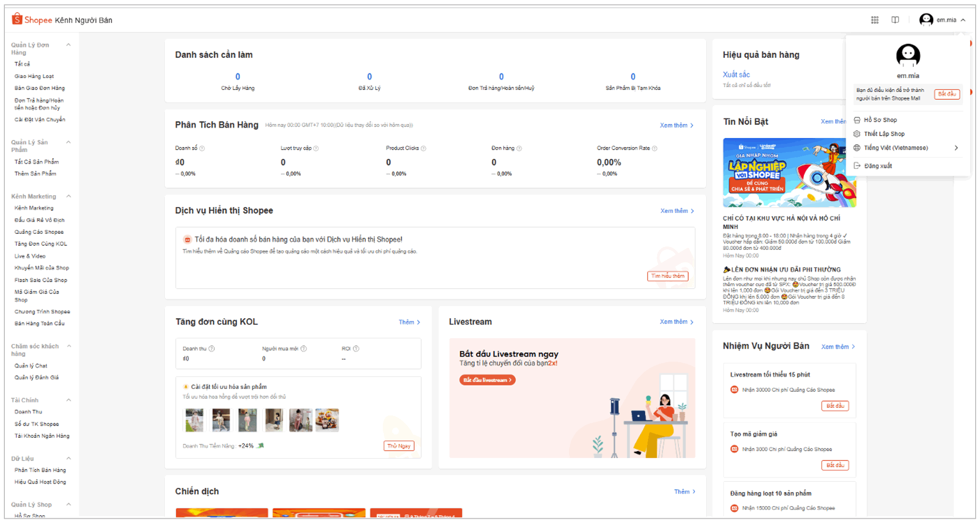Click the info icon next to ROI
The height and width of the screenshot is (523, 980).
pos(356,348)
